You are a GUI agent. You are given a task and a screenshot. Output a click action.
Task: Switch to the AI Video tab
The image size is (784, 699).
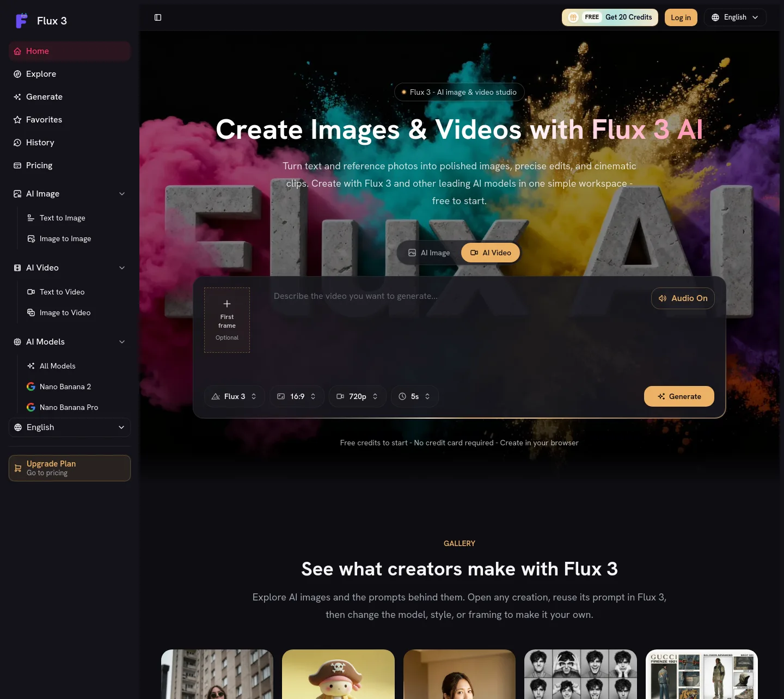(491, 253)
